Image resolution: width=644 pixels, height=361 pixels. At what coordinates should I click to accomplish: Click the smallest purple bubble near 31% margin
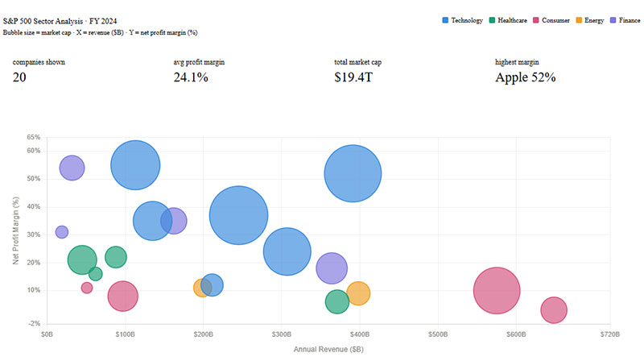point(62,232)
